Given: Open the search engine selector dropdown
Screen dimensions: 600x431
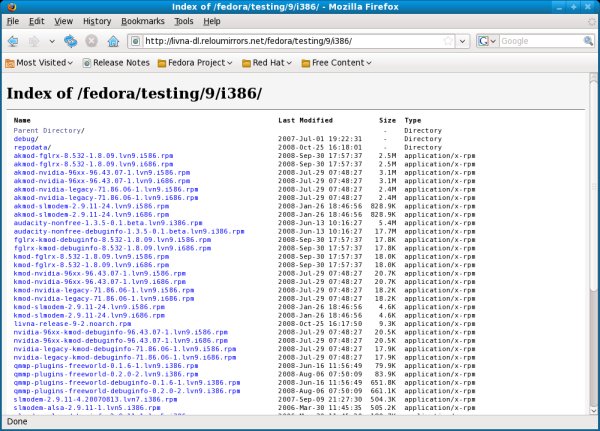Looking at the screenshot, I should (487, 41).
